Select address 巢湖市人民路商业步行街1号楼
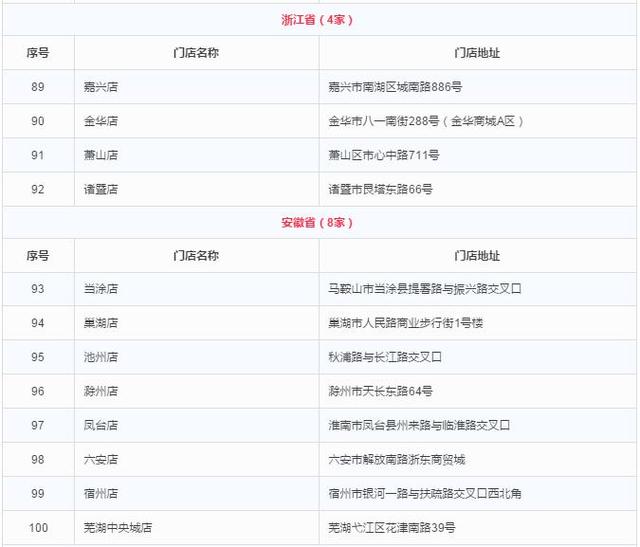The width and height of the screenshot is (640, 547). coord(406,323)
